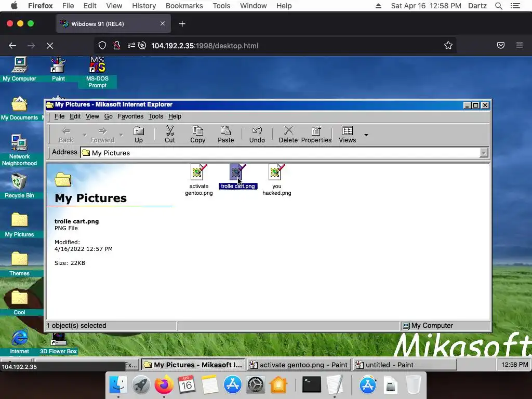Close the Wibdows 91 (REL4) tab
The width and height of the screenshot is (532, 399).
coord(163,23)
